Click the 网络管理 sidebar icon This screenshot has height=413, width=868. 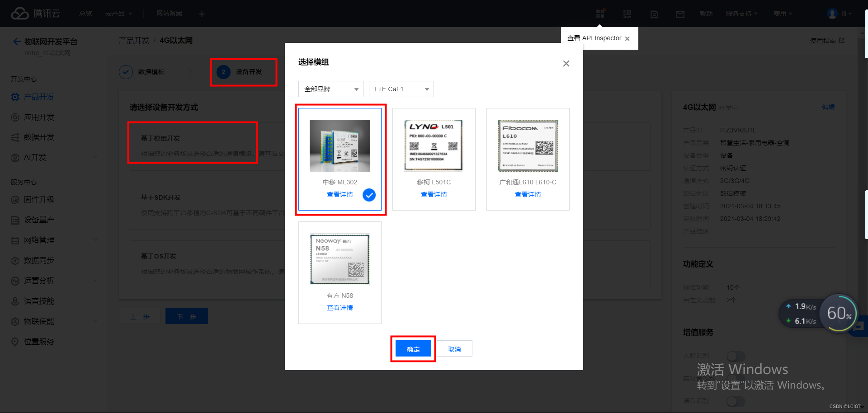(15, 240)
